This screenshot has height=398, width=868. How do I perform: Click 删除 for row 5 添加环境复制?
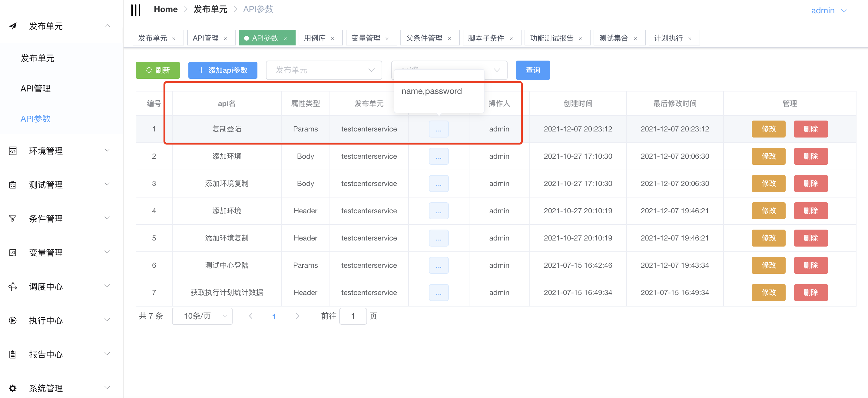point(811,238)
